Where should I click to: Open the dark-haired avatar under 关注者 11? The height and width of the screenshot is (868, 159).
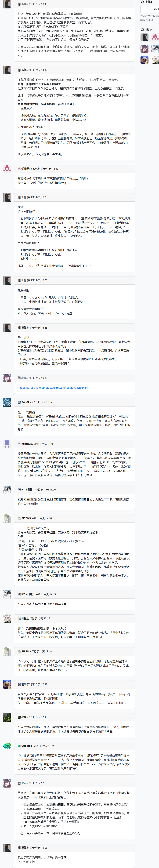(145, 37)
